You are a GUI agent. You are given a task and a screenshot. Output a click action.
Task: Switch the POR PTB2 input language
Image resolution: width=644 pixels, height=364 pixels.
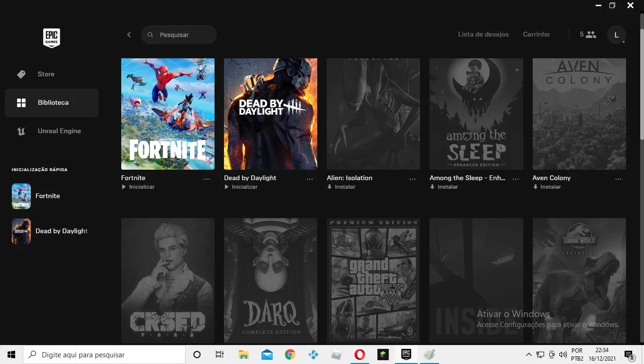(577, 355)
